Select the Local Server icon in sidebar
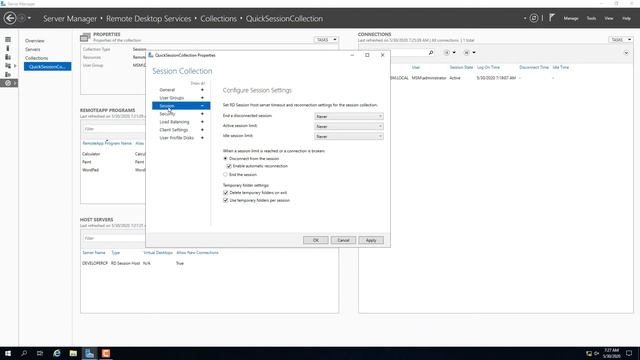This screenshot has width=640, height=360. pos(8,48)
